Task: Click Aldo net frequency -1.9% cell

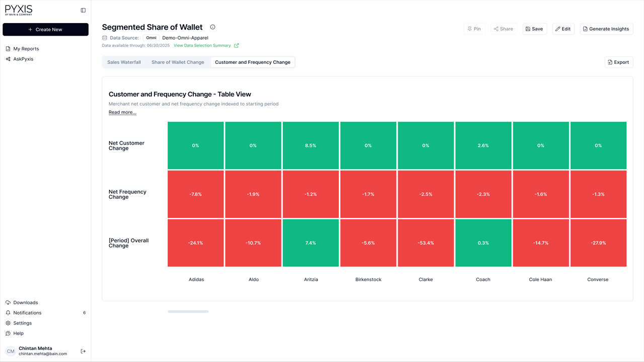Action: click(x=253, y=194)
